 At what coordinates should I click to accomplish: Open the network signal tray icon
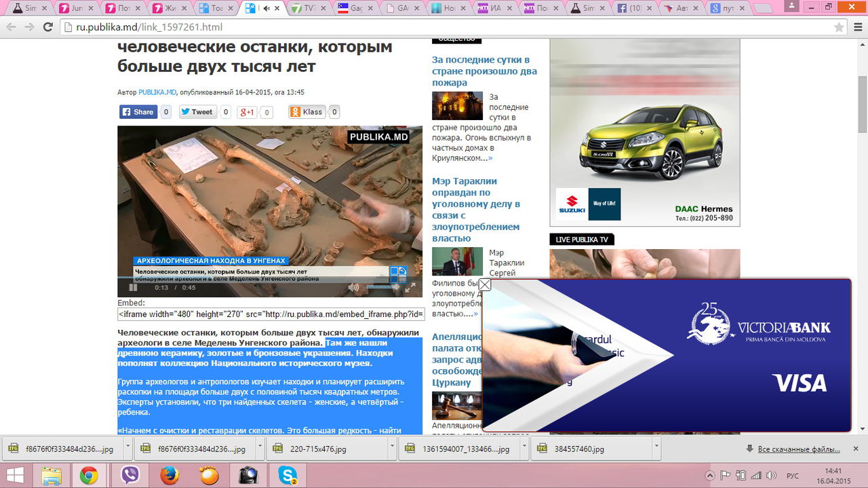pyautogui.click(x=756, y=475)
